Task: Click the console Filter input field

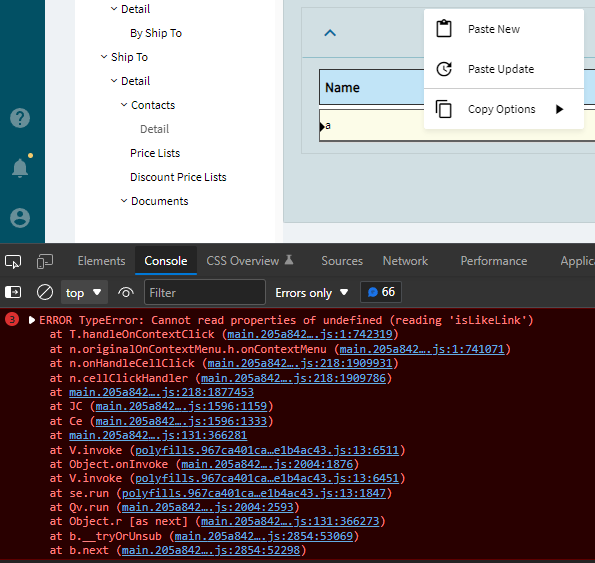Action: [x=205, y=293]
